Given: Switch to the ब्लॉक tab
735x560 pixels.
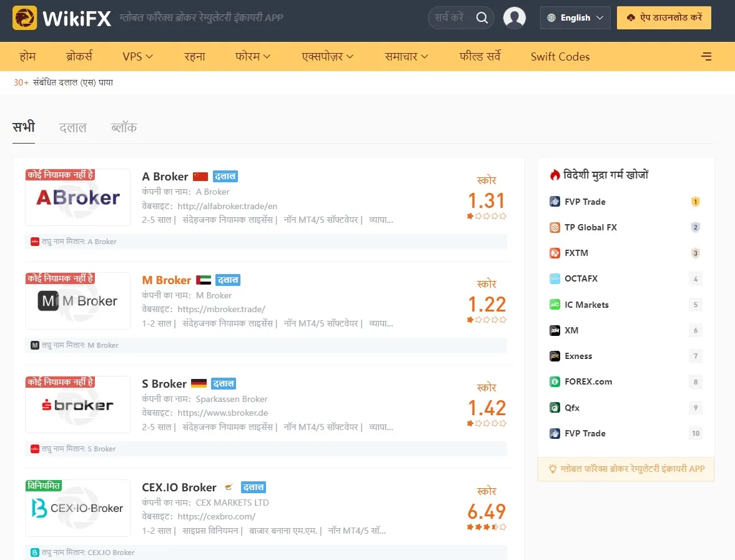Looking at the screenshot, I should 124,127.
